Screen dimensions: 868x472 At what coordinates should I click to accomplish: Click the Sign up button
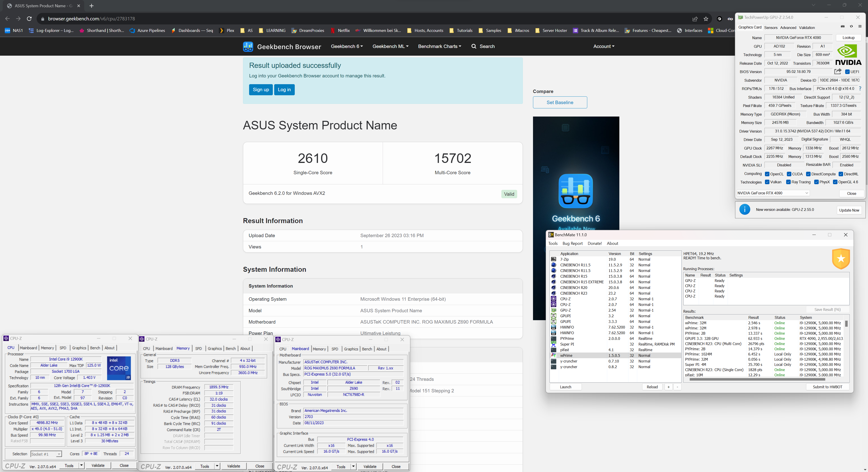coord(261,90)
